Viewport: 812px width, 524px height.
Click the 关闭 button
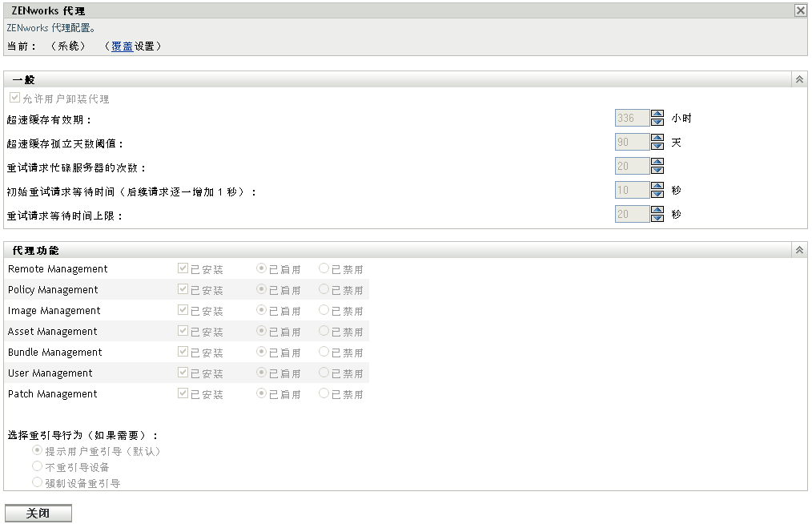click(x=38, y=513)
